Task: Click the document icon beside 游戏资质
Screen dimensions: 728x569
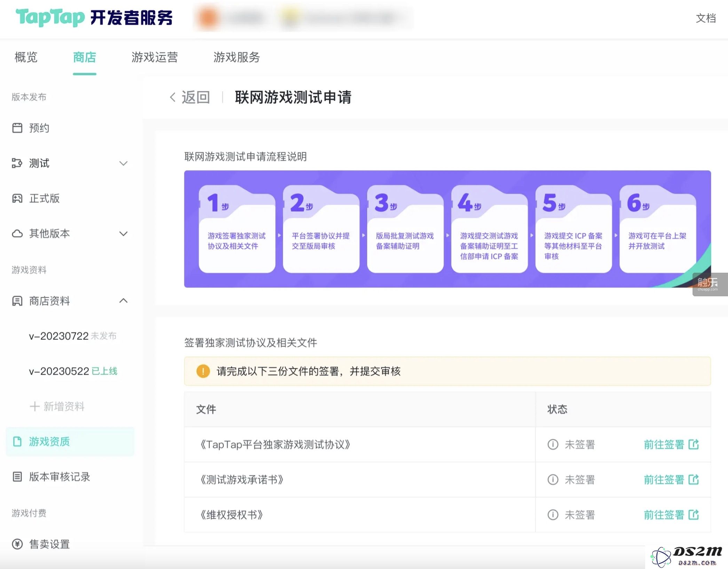Action: pyautogui.click(x=17, y=441)
